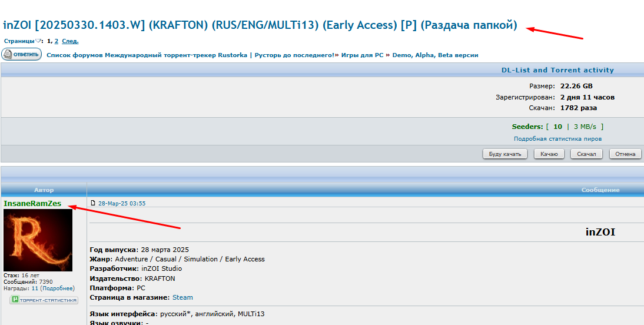Select the release date 28 марта 2025

[165, 250]
